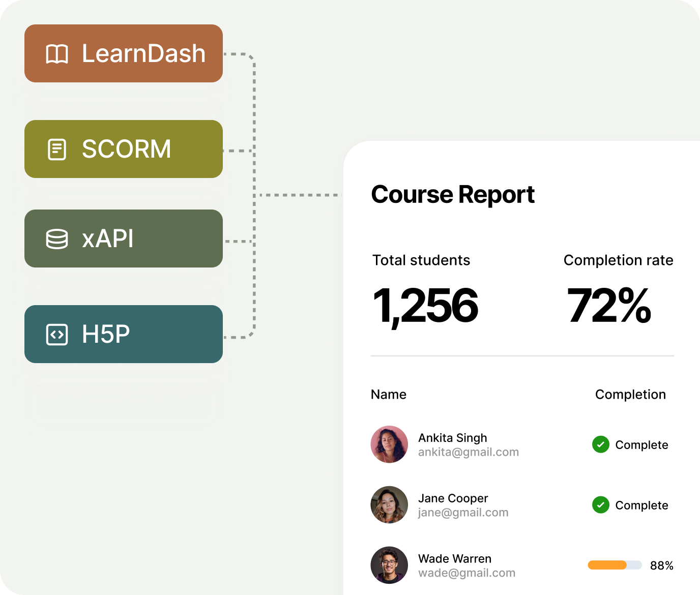The width and height of the screenshot is (700, 595).
Task: Open Jane Cooper's profile photo
Action: point(389,504)
